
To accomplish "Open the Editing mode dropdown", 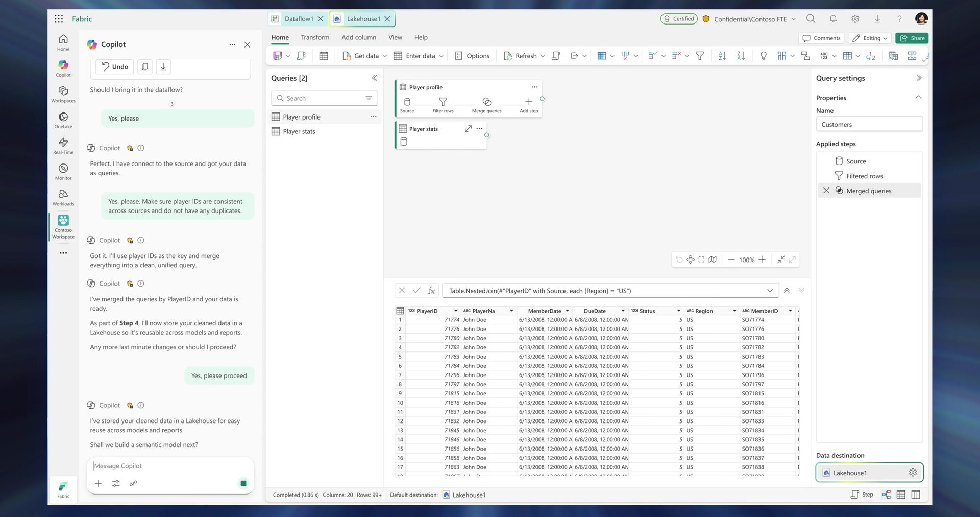I will point(870,38).
